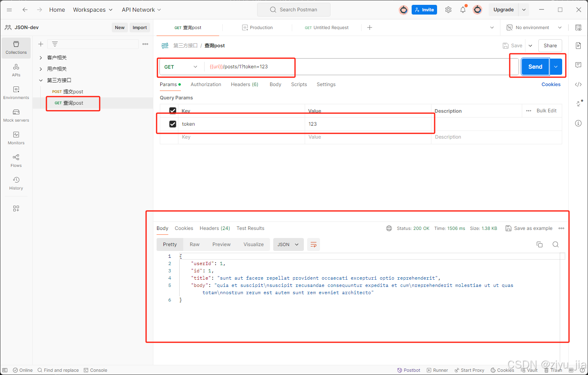
Task: Open the code snippet icon
Action: (x=578, y=84)
